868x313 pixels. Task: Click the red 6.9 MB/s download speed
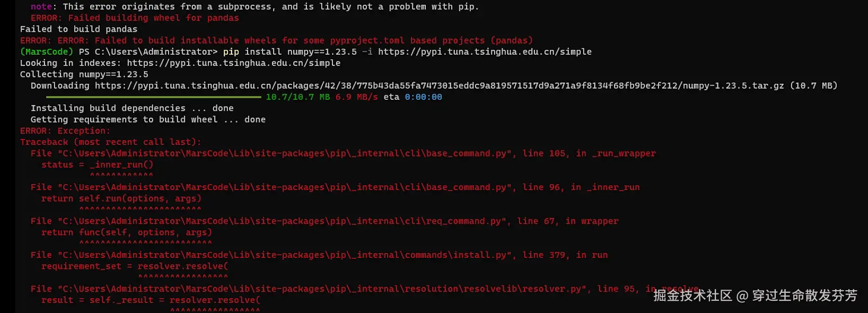[x=356, y=97]
